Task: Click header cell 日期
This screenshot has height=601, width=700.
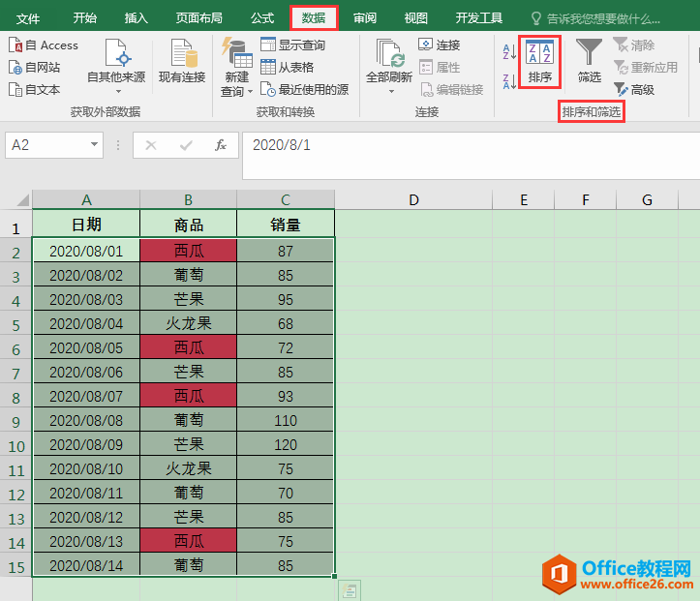Action: [86, 224]
